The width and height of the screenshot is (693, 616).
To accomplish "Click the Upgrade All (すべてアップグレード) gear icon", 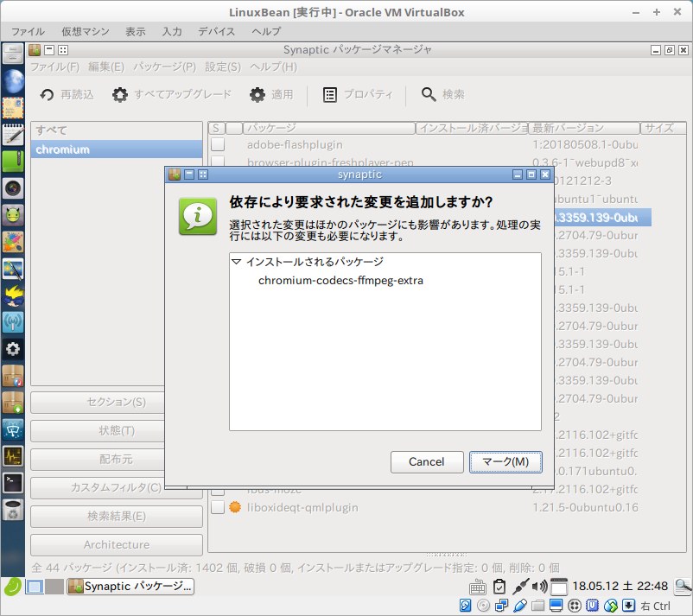I will click(x=120, y=94).
